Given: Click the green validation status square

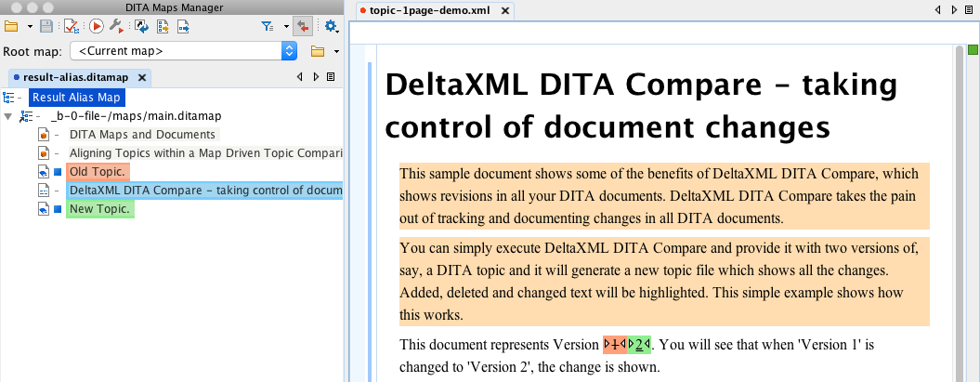Looking at the screenshot, I should coord(973,50).
